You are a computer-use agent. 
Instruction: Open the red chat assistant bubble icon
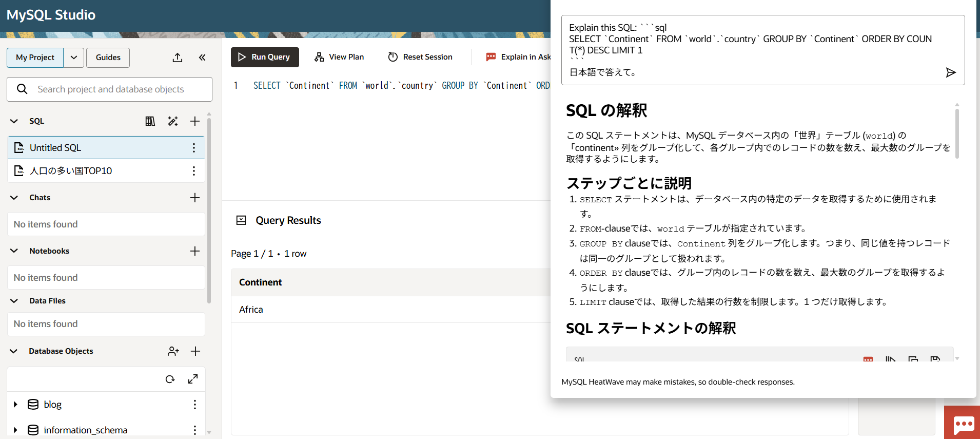point(963,424)
